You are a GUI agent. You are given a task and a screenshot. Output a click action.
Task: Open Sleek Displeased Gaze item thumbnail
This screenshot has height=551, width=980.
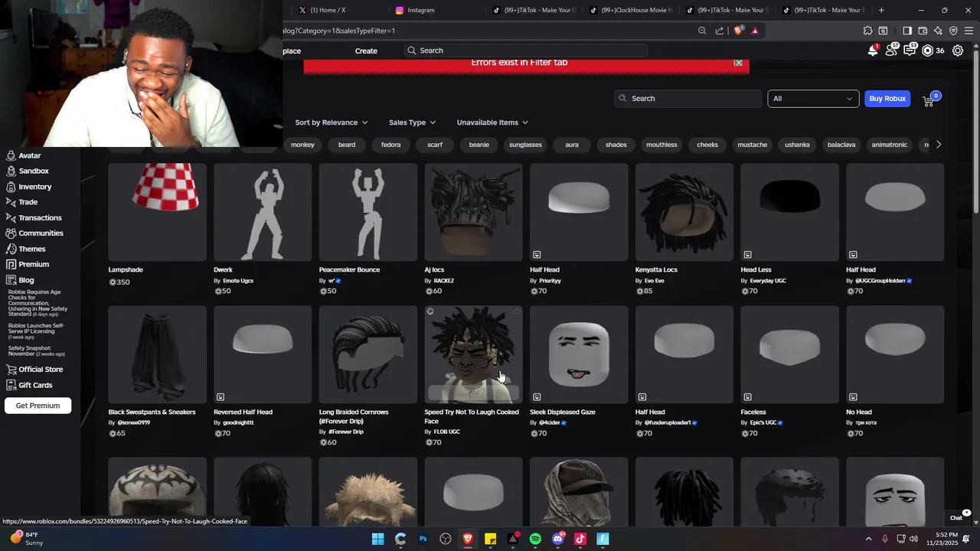(579, 354)
